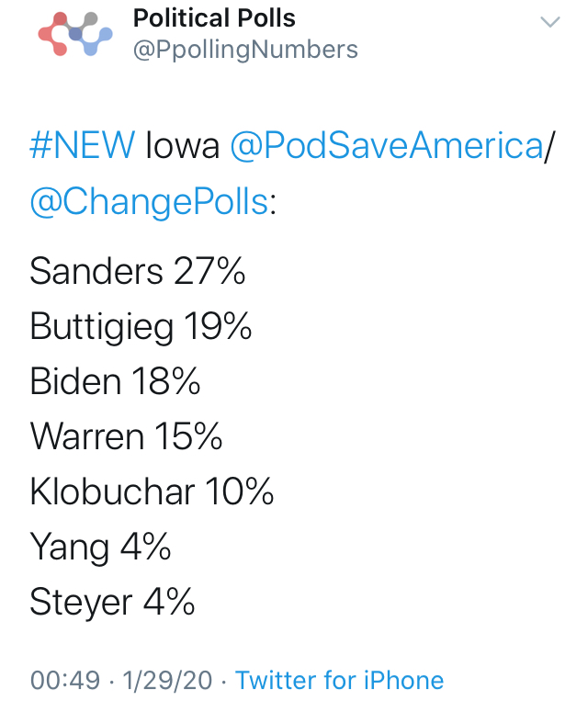Open the @ChangePolls mention
This screenshot has width=588, height=723.
point(149,201)
